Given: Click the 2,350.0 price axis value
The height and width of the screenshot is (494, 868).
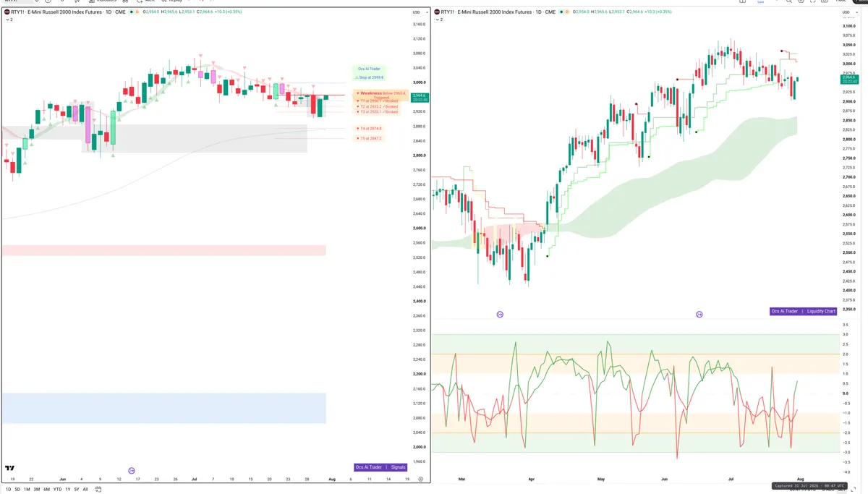Looking at the screenshot, I should click(x=848, y=309).
